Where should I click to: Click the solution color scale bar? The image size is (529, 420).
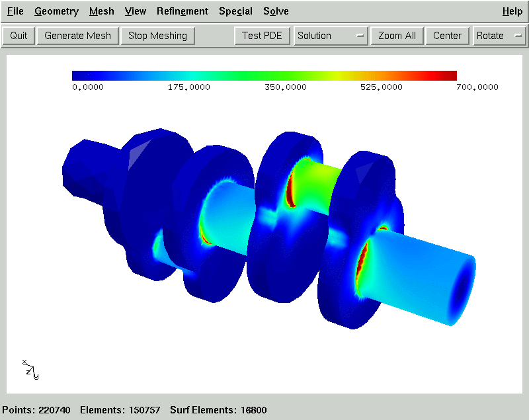point(264,75)
